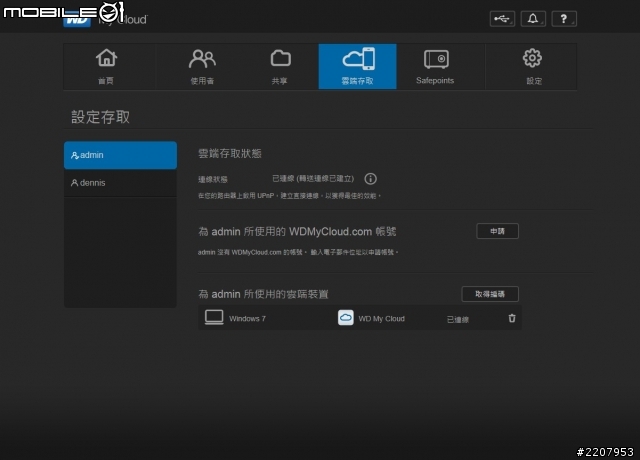Click the WDMyCloud.com account heading
Viewport: 640px width, 460px height.
(297, 232)
